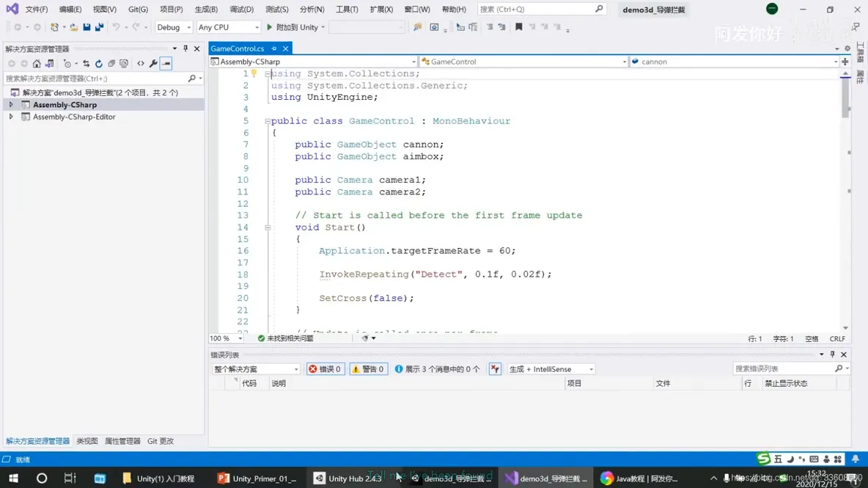Click the Save icon in toolbar
Screen dimensions: 868x488
(x=87, y=27)
